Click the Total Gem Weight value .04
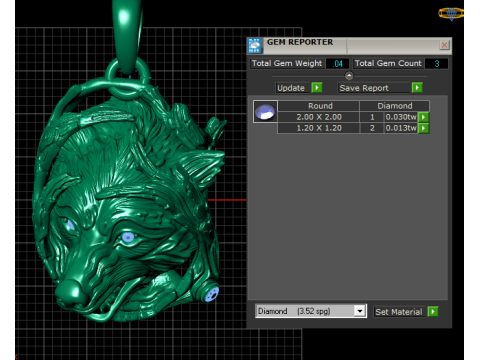Image resolution: width=480 pixels, height=360 pixels. (x=338, y=63)
